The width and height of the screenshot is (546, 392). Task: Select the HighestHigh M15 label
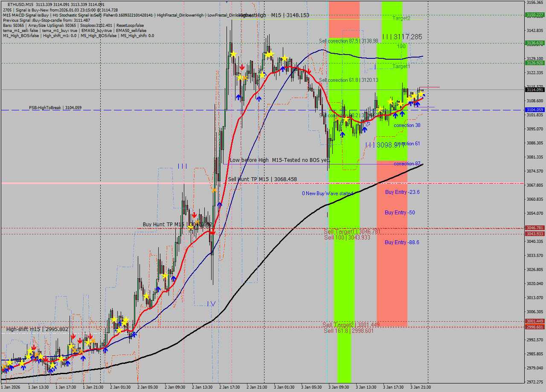(273, 15)
